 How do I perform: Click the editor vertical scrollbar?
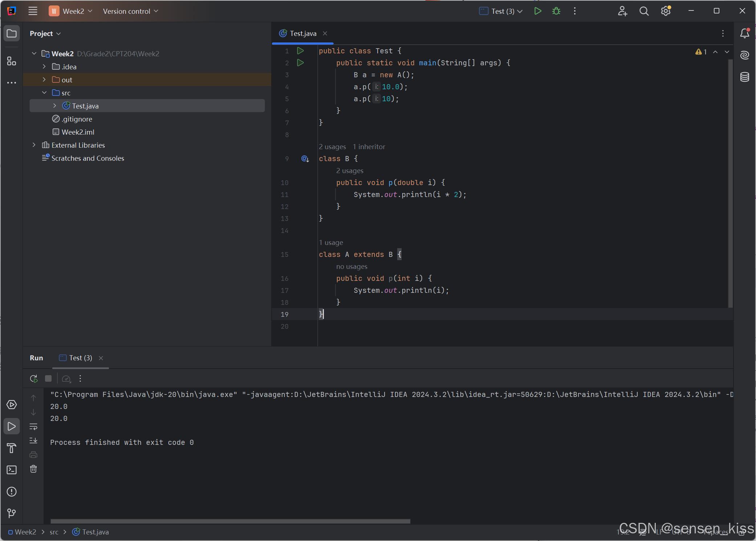pyautogui.click(x=730, y=183)
